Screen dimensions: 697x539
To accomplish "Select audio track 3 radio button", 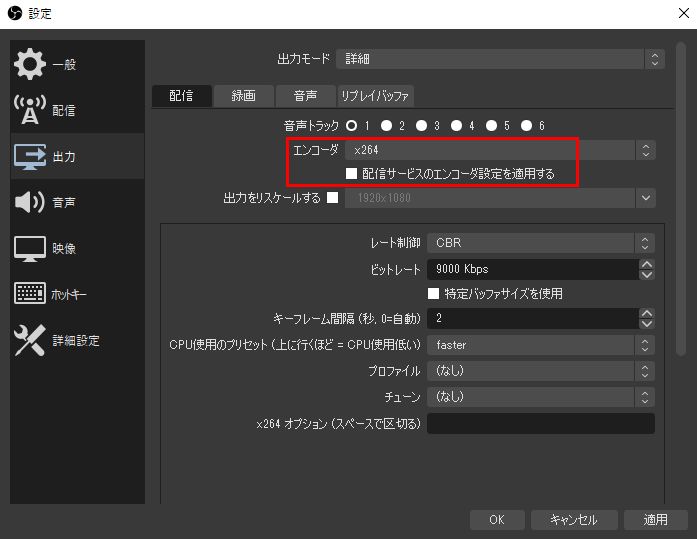I will point(421,126).
